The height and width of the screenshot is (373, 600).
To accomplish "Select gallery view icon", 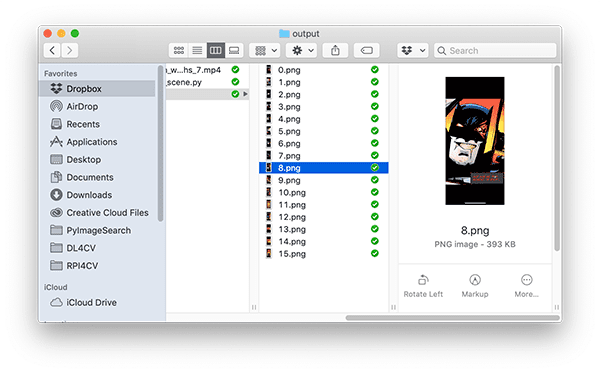I will (234, 50).
